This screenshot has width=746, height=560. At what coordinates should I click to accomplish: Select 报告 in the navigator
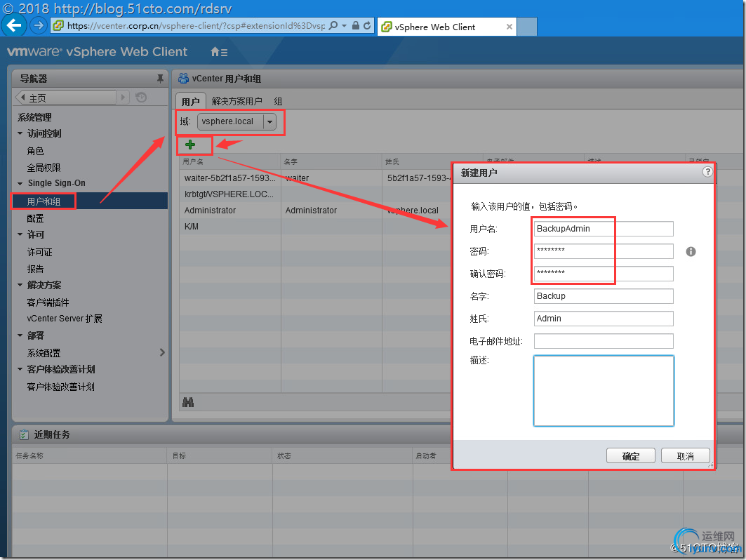pyautogui.click(x=36, y=269)
